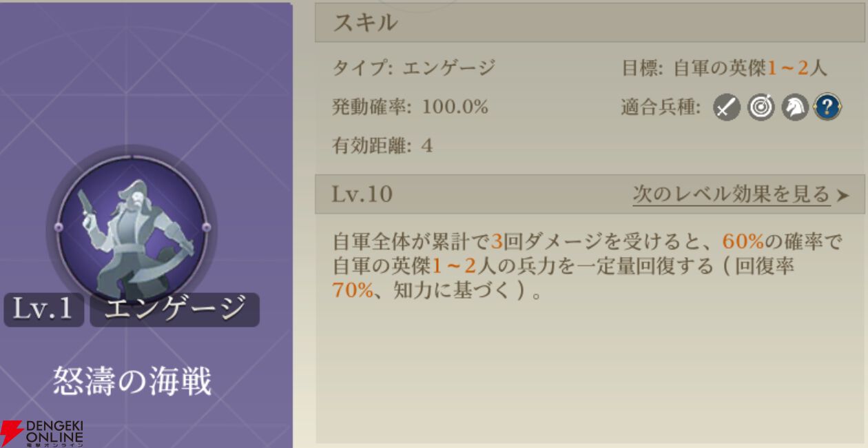This screenshot has height=448, width=868.
Task: Open the question mark troop icon
Action: coord(827,108)
